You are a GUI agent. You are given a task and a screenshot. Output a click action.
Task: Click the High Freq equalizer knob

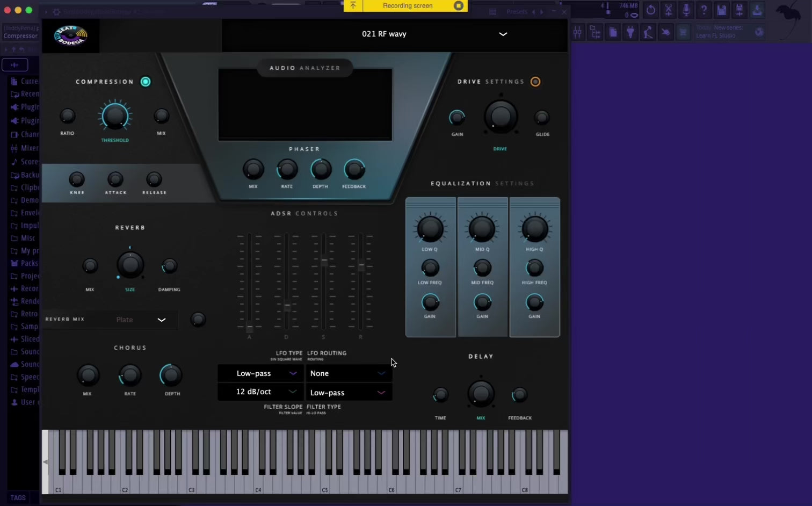click(534, 268)
